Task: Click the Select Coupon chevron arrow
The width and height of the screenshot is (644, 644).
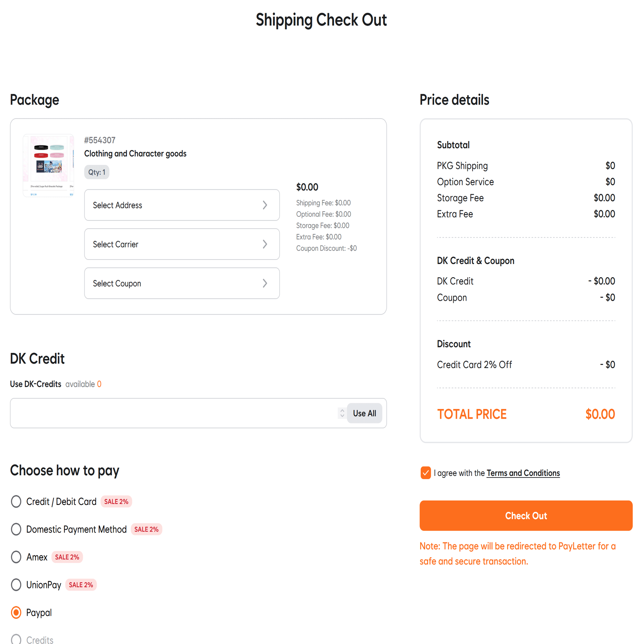Action: point(265,283)
